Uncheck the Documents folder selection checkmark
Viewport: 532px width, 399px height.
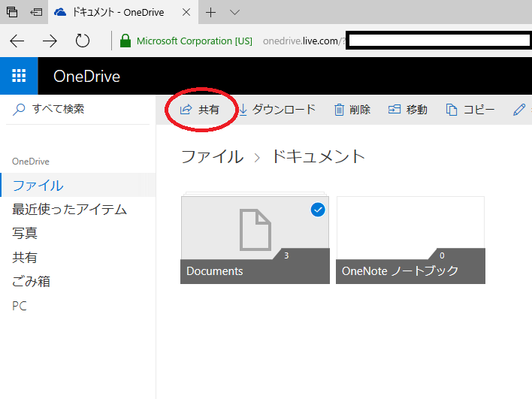(x=318, y=210)
